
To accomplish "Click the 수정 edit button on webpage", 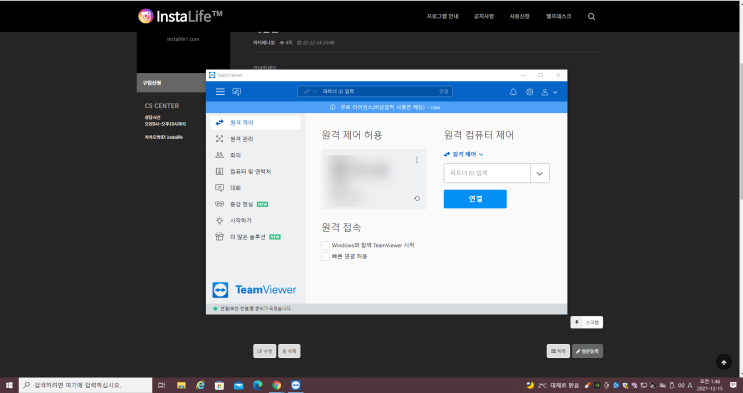I will (264, 351).
